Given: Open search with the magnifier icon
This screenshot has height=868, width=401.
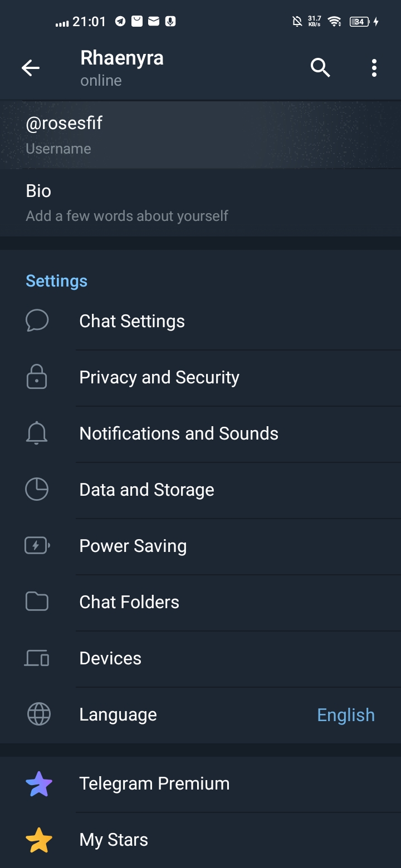Looking at the screenshot, I should click(320, 68).
